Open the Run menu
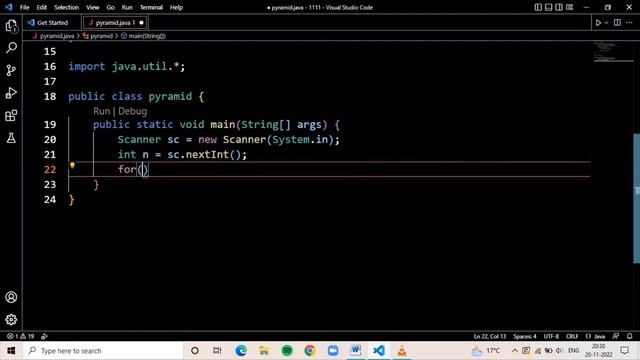This screenshot has width=640, height=360. pyautogui.click(x=127, y=7)
